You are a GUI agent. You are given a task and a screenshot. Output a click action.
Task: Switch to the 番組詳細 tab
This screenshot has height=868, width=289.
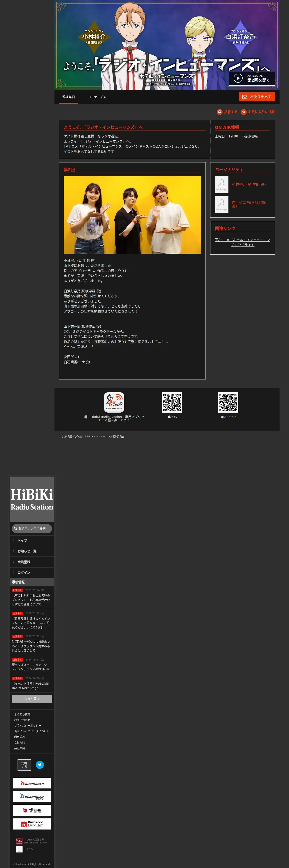click(68, 97)
